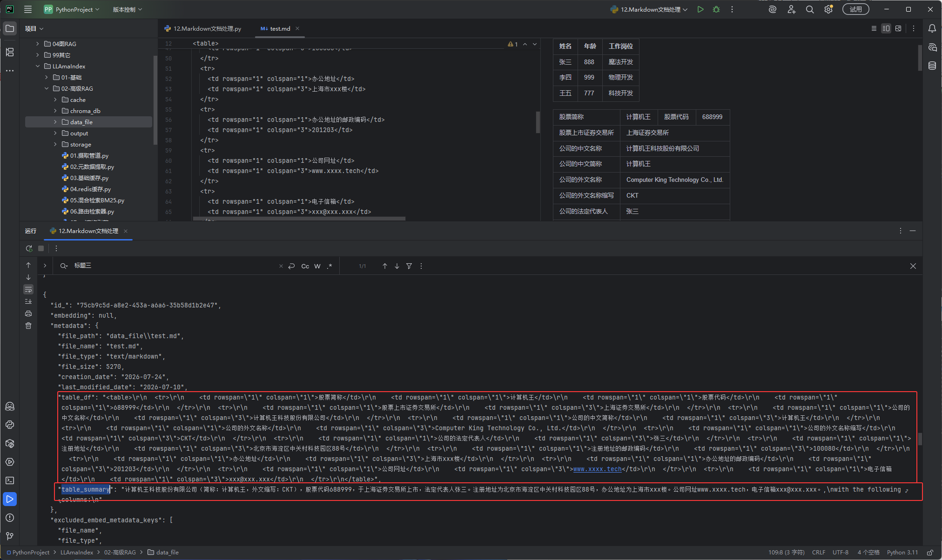This screenshot has width=942, height=560.
Task: Expand the search field replace chevron
Action: [45, 266]
